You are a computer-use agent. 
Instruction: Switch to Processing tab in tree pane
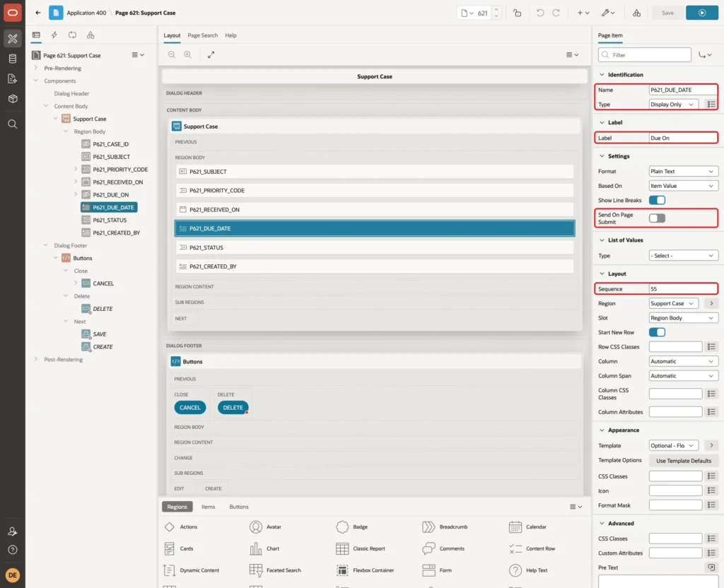click(x=73, y=35)
